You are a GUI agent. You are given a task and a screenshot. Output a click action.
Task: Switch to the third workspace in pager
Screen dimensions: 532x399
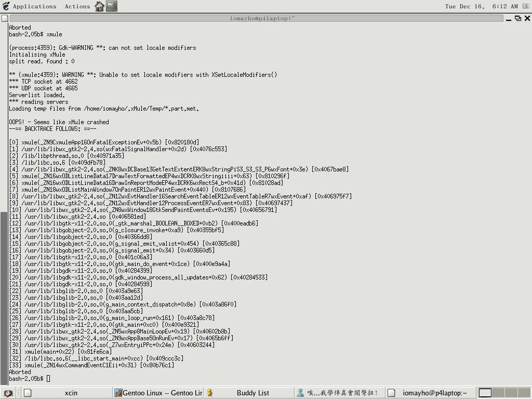point(511,393)
